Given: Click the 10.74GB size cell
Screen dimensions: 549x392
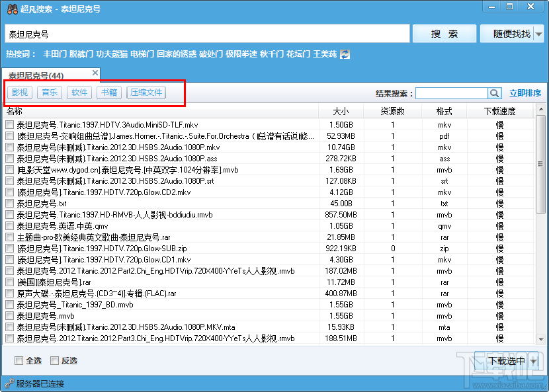Looking at the screenshot, I should (341, 147).
